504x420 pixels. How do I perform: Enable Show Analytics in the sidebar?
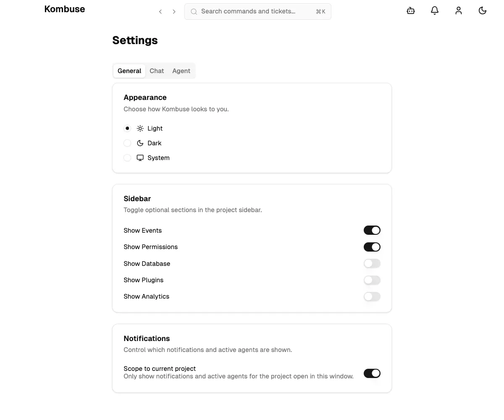(372, 297)
